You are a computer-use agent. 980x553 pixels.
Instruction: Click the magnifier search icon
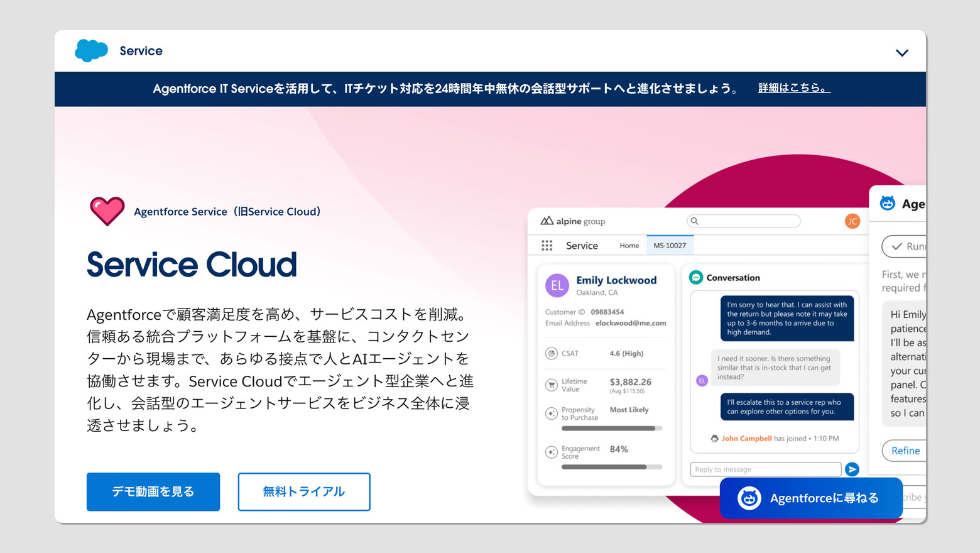tap(694, 221)
